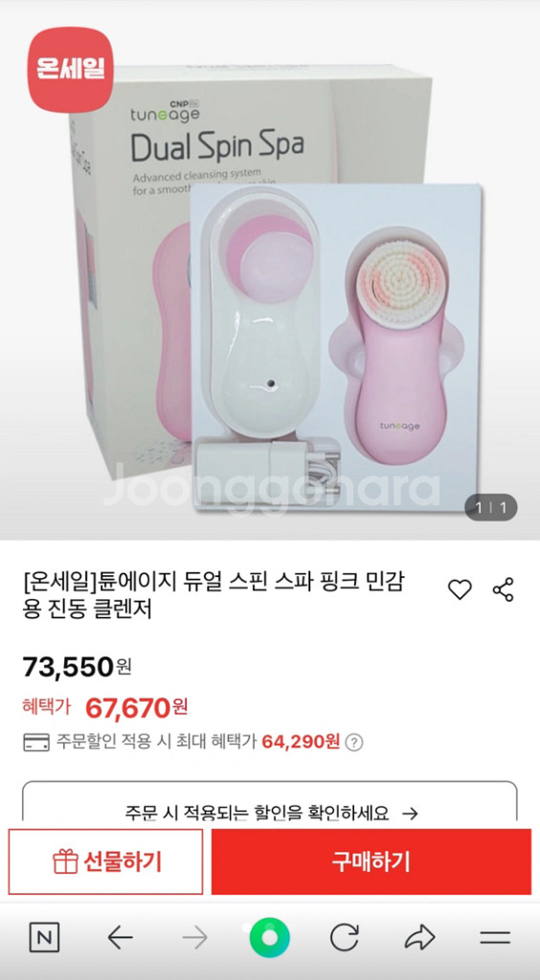Tap the green circle center button
This screenshot has height=980, width=540.
pyautogui.click(x=270, y=938)
